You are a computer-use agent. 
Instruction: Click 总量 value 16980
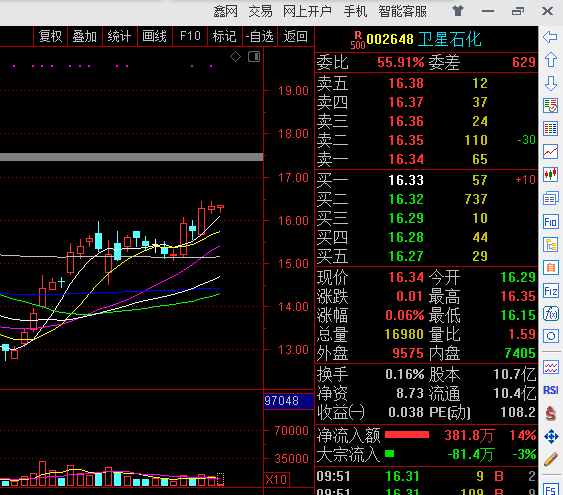404,335
